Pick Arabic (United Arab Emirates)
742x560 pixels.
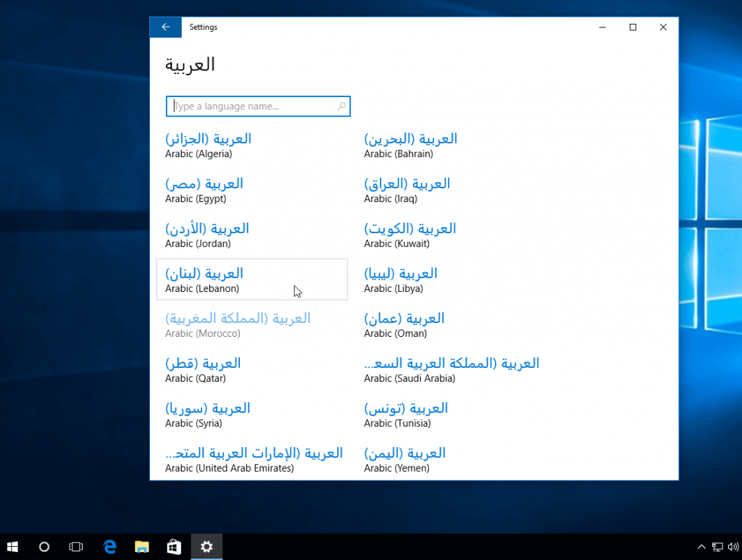pyautogui.click(x=254, y=459)
